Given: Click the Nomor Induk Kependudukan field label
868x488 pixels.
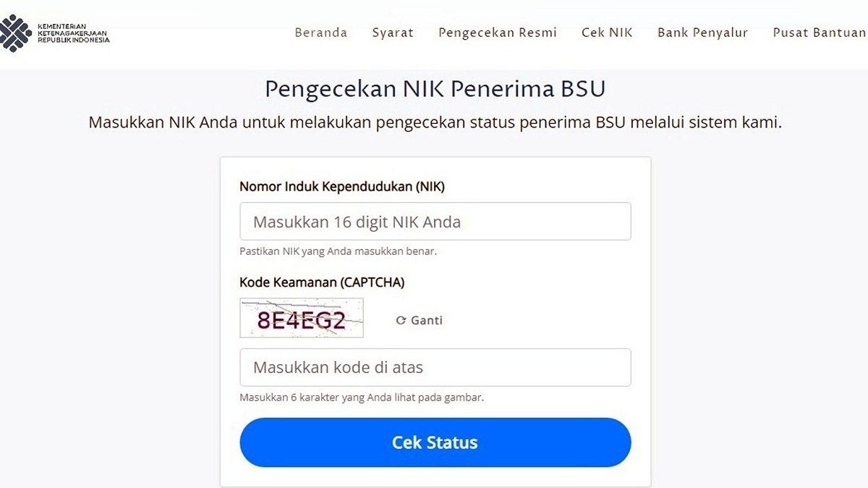Looking at the screenshot, I should click(x=342, y=187).
